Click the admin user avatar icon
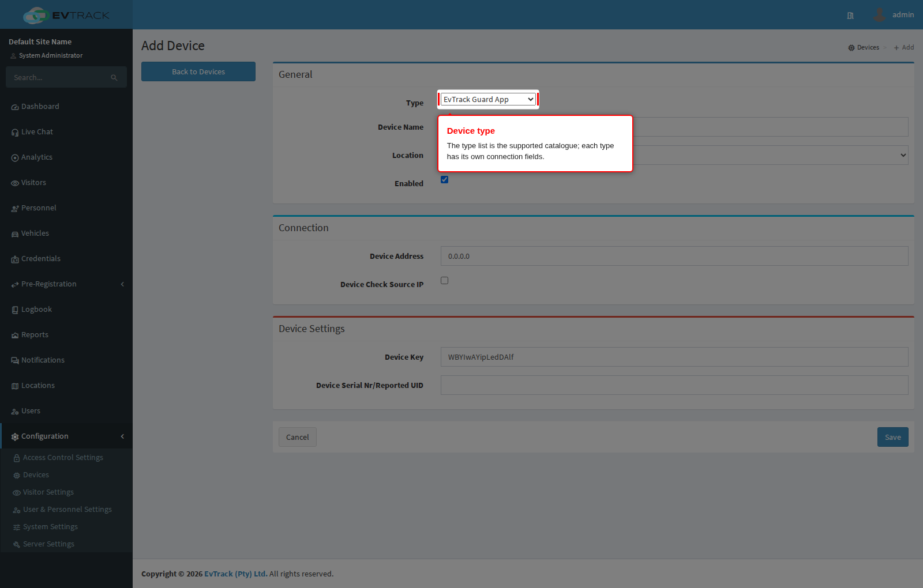 point(879,15)
